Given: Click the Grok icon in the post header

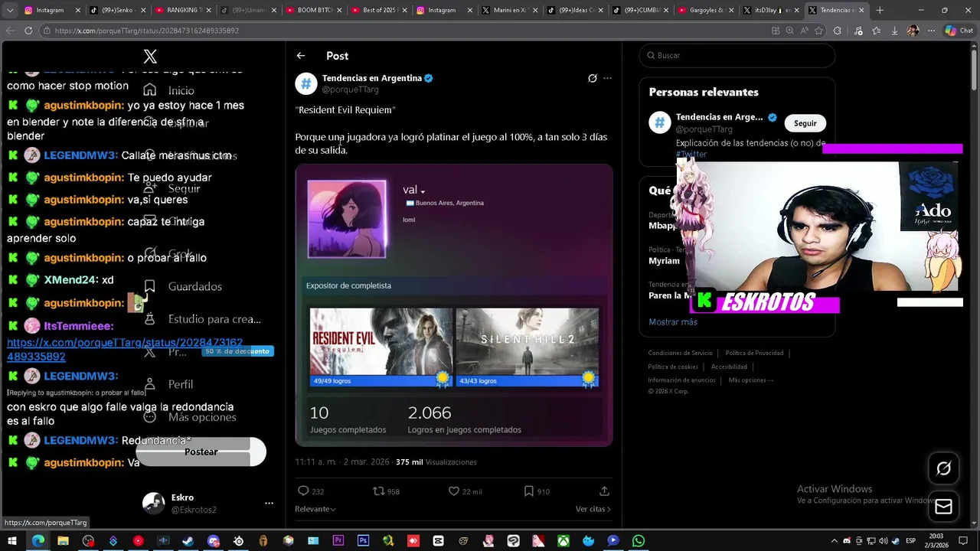Looking at the screenshot, I should click(592, 78).
